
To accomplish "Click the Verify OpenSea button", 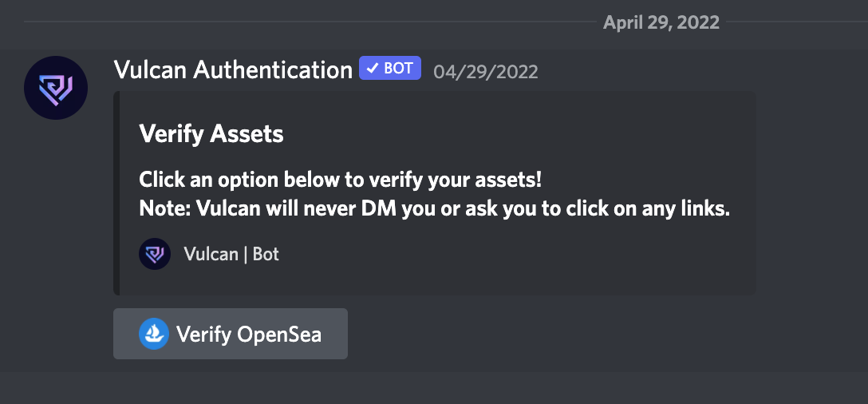I will (231, 334).
